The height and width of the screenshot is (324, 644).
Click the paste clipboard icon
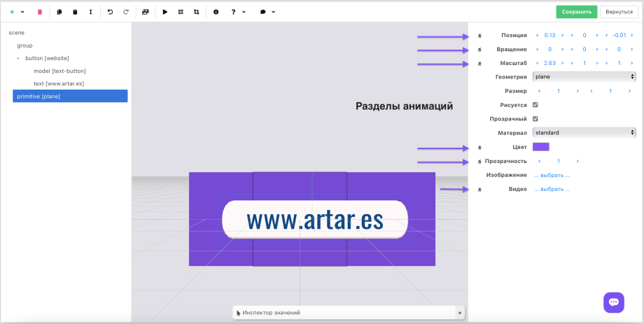(x=75, y=12)
